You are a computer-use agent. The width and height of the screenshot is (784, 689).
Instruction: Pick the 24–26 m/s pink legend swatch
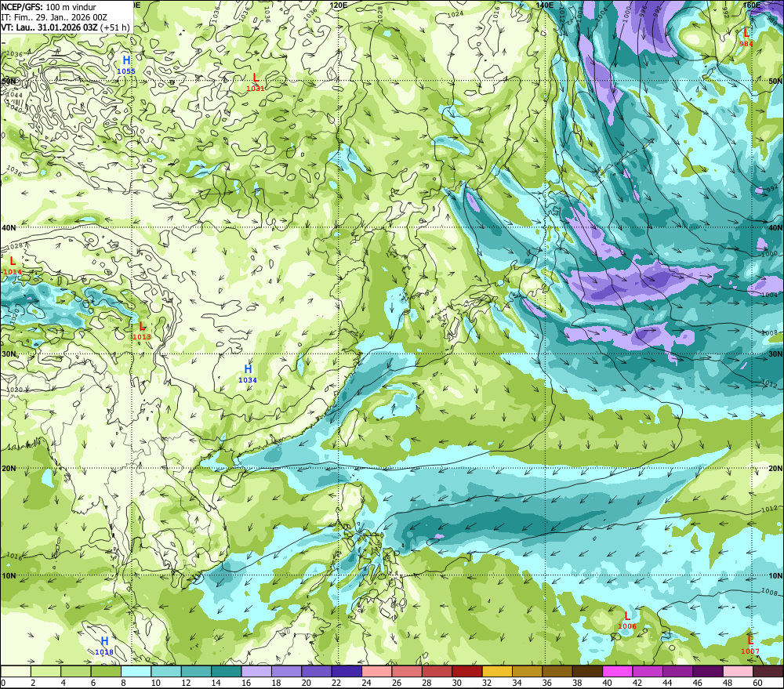click(377, 671)
